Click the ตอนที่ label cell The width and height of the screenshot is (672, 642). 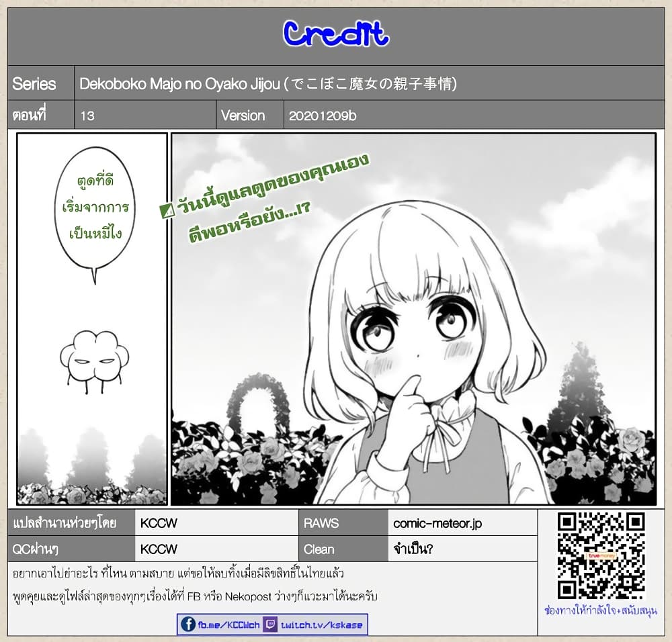tap(41, 115)
